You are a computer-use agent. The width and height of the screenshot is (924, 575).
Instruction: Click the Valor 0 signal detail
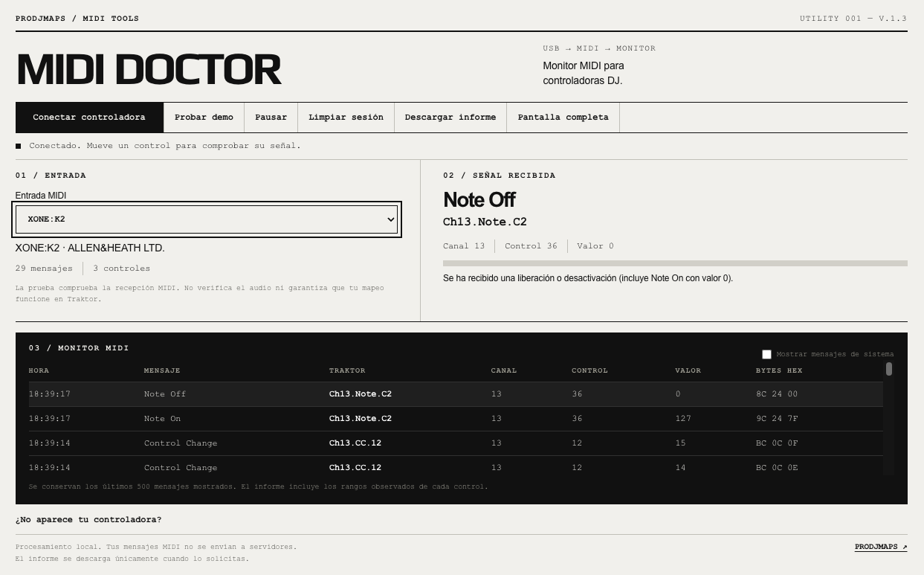(x=595, y=246)
